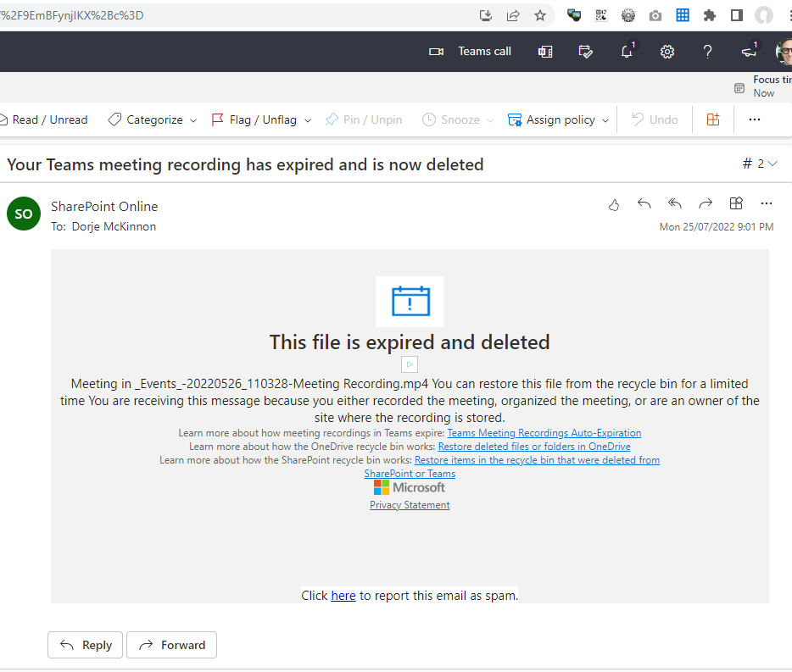Screen dimensions: 792x672
Task: Click the Focus time calendar icon
Action: [739, 88]
